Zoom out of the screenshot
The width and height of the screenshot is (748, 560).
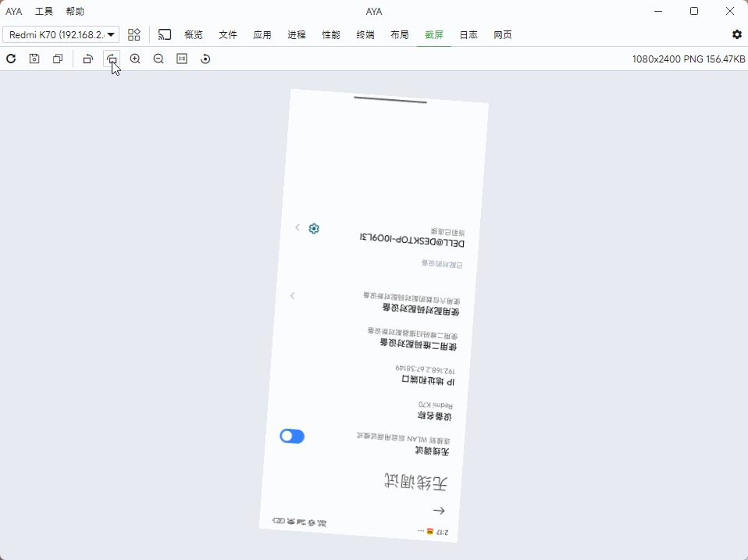coord(159,59)
